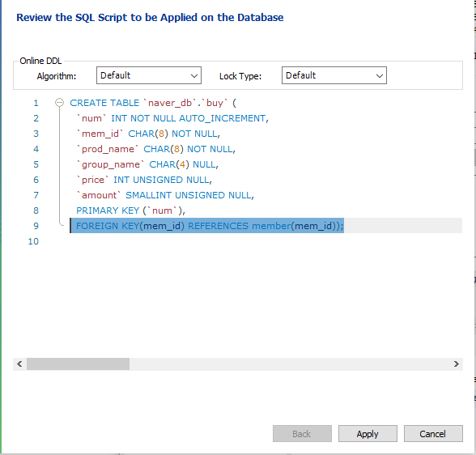Viewport: 476px width, 455px height.
Task: Click the horizontal scrollbar left arrow
Action: coord(19,364)
